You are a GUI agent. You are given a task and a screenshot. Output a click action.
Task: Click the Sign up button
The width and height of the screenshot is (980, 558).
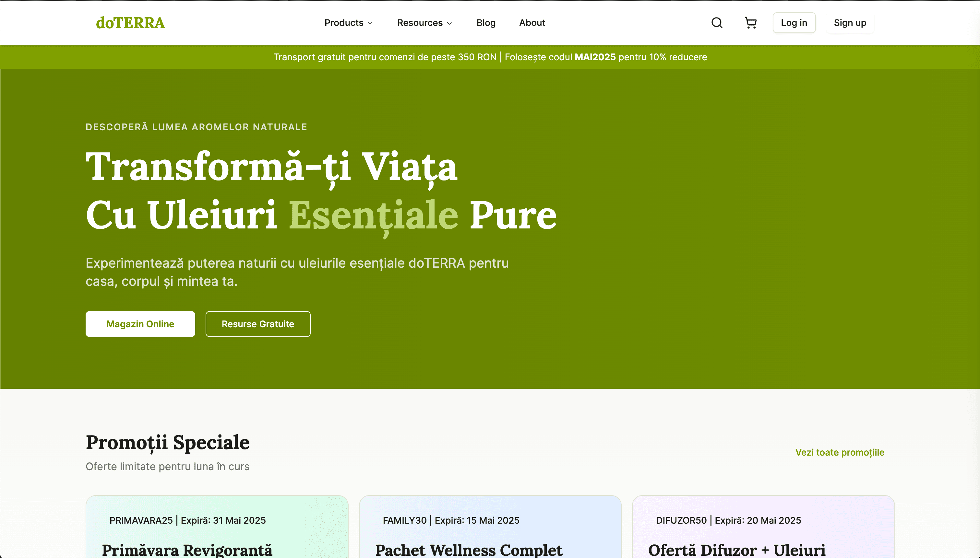pyautogui.click(x=850, y=23)
